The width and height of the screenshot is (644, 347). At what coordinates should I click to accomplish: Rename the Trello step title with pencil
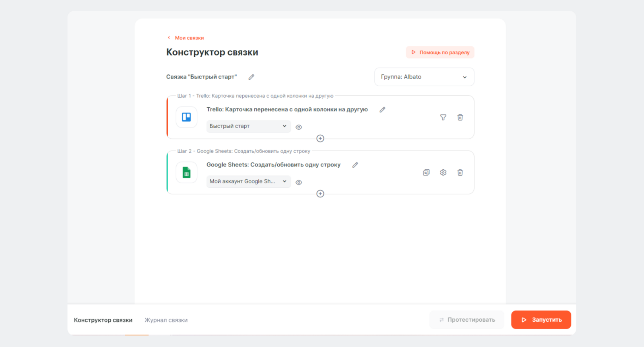pos(382,110)
